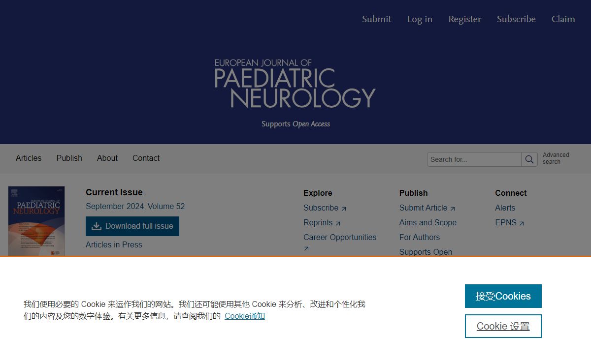The width and height of the screenshot is (591, 364).
Task: Open the Articles menu
Action: click(x=29, y=158)
